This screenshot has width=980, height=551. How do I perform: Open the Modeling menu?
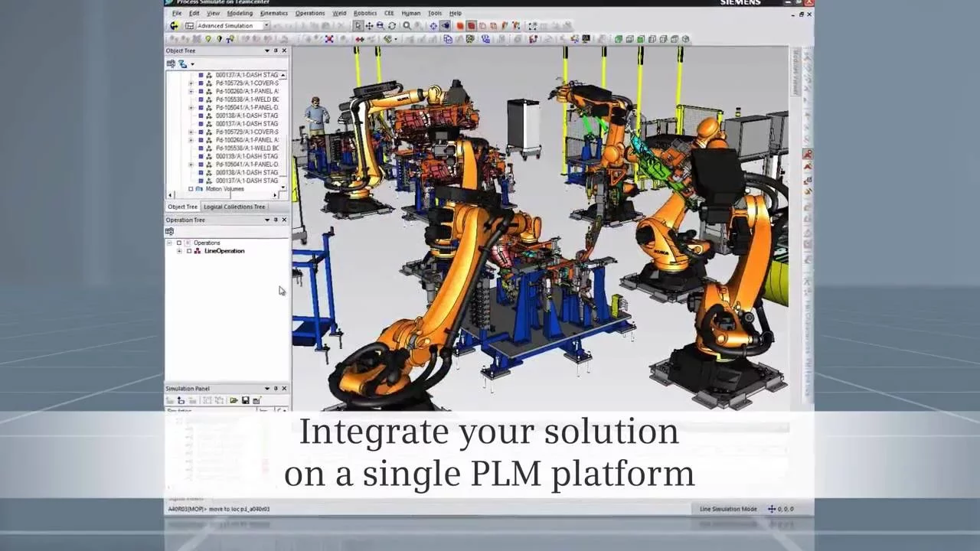click(x=240, y=13)
